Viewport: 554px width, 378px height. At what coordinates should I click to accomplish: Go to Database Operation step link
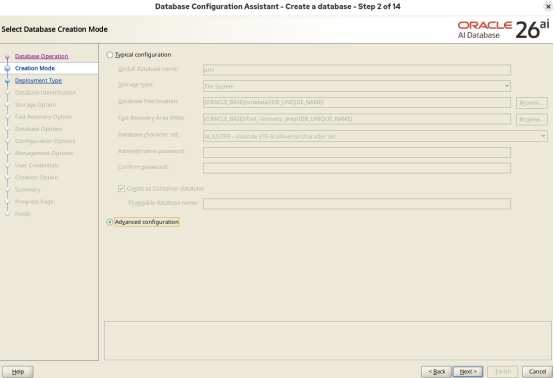42,56
